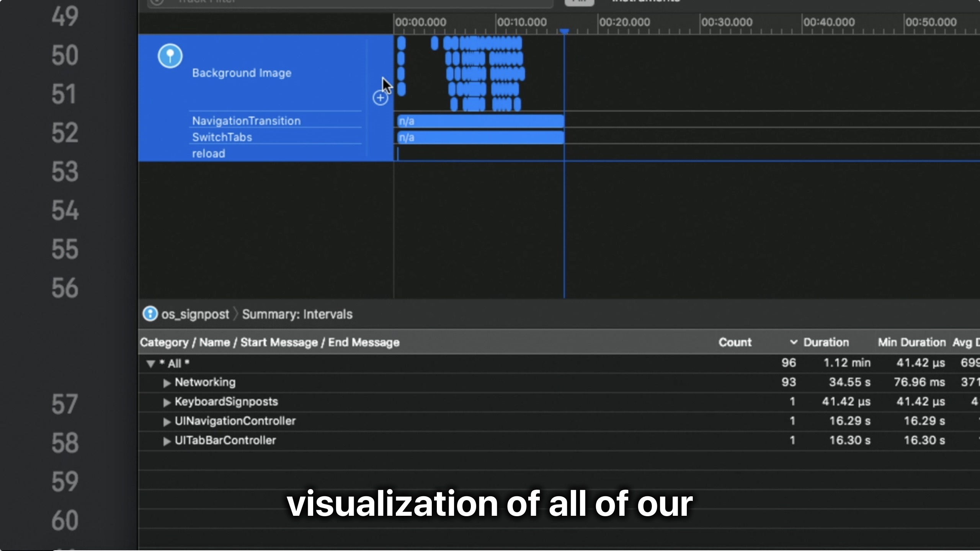
Task: Click the Category / Name column header
Action: [269, 342]
